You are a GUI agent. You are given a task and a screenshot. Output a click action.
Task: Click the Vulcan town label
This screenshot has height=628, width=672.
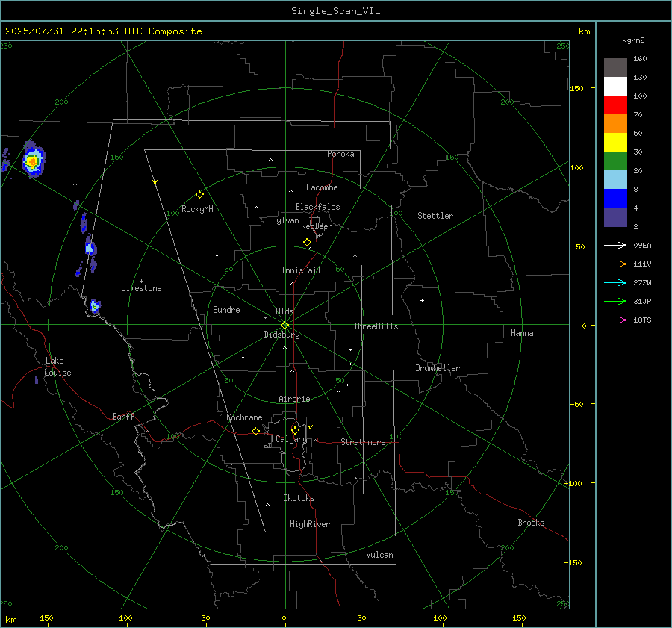pyautogui.click(x=379, y=555)
